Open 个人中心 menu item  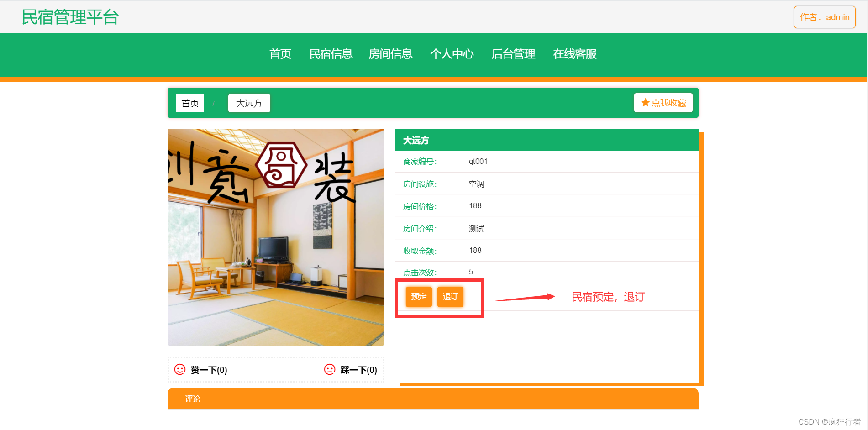pos(452,54)
